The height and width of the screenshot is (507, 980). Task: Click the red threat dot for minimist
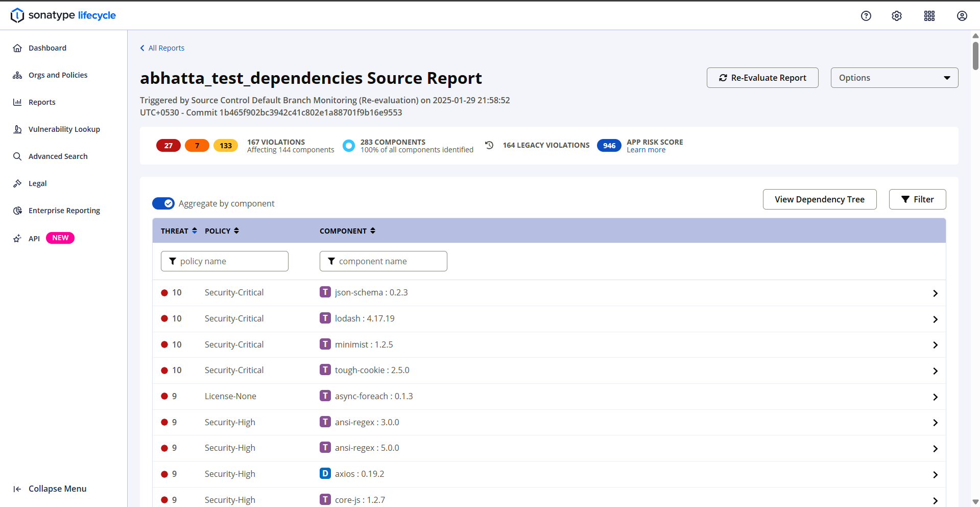click(164, 344)
